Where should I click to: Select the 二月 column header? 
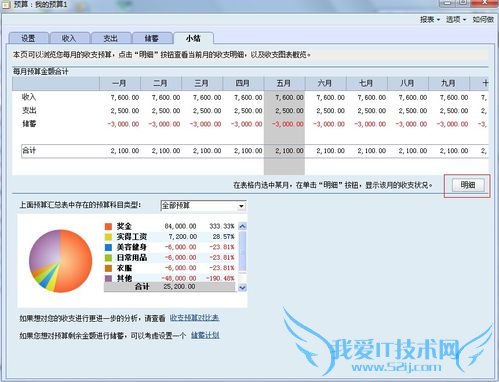161,83
